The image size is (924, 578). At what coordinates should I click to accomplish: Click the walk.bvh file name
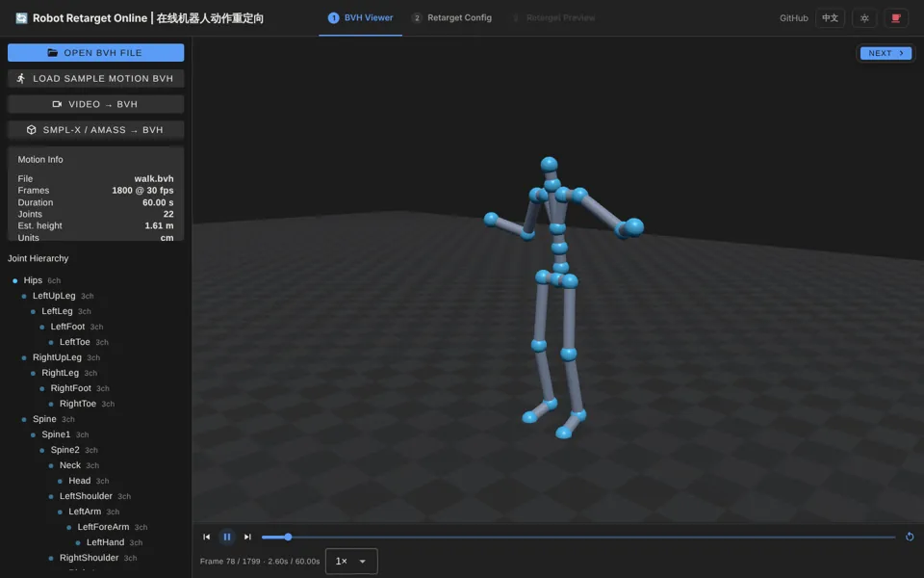click(154, 178)
